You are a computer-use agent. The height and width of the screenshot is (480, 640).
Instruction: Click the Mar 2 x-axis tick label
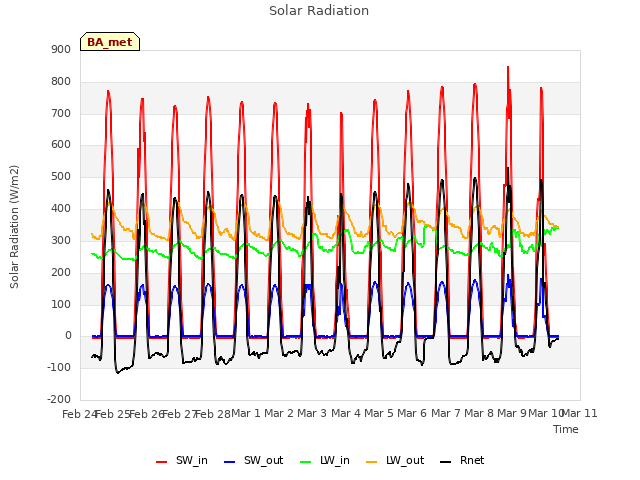tap(279, 414)
